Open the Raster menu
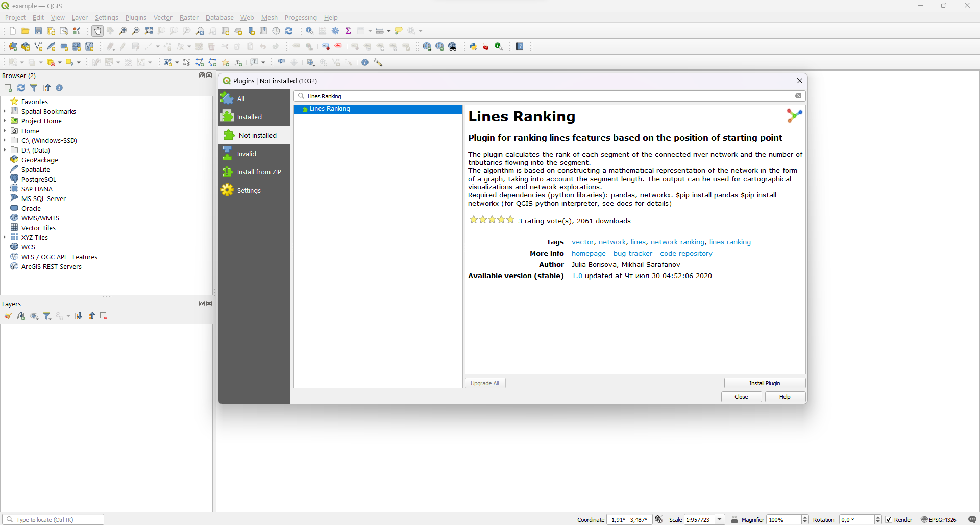 coord(189,17)
